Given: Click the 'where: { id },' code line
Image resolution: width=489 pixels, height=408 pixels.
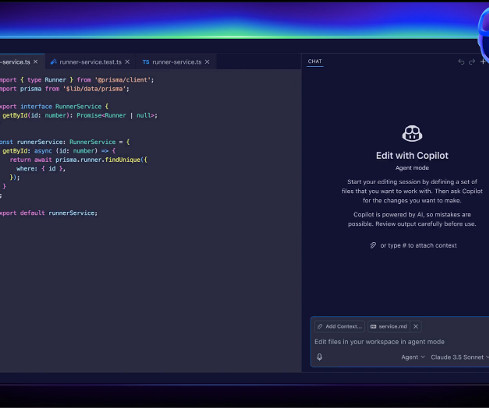Looking at the screenshot, I should [41, 169].
